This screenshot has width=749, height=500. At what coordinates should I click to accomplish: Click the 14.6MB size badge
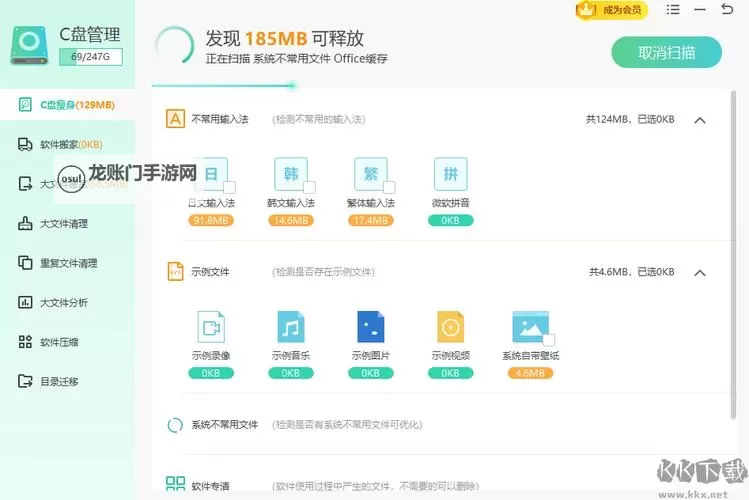[x=290, y=221]
